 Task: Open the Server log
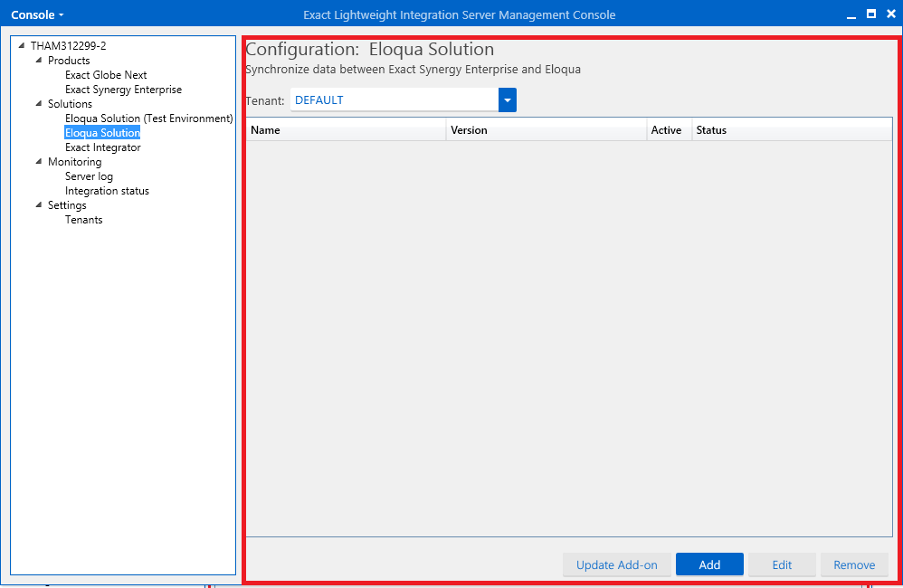[89, 176]
